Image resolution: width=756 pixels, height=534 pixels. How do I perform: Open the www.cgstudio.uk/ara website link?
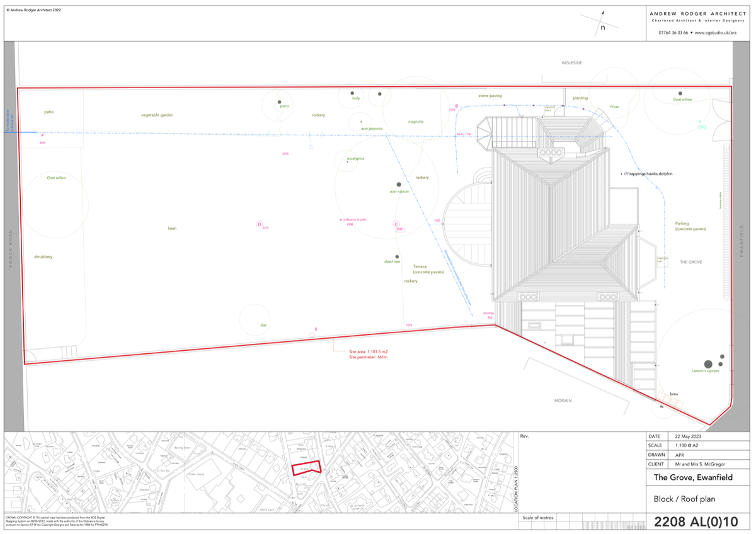pos(715,33)
